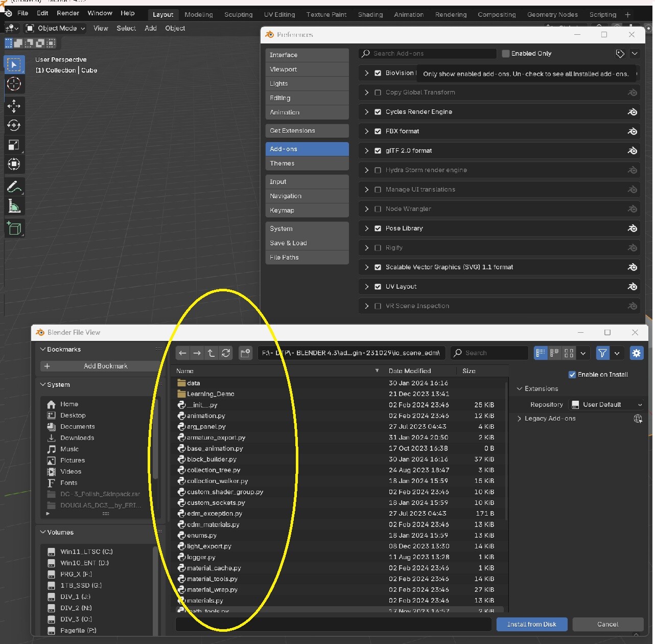Activate the Annotate pencil tool

pyautogui.click(x=14, y=187)
